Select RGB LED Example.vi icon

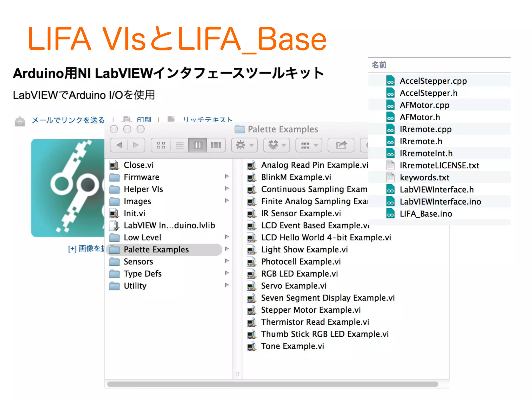(x=251, y=274)
